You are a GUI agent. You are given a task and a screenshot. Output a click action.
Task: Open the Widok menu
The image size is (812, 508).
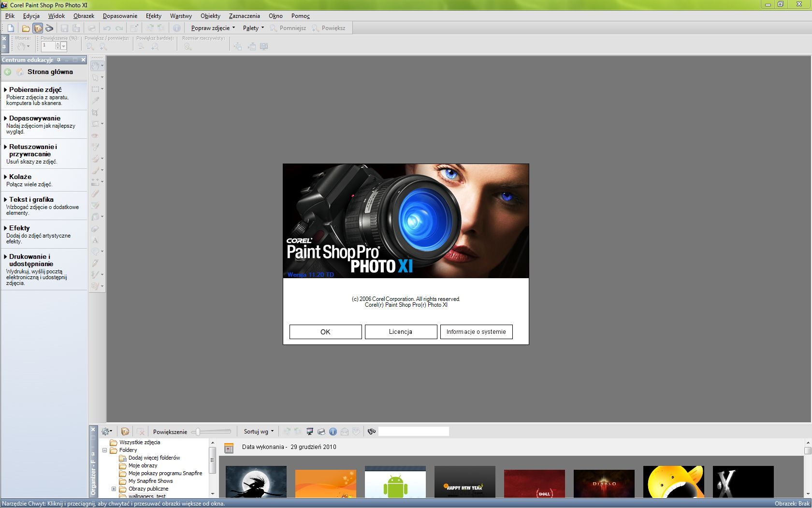click(x=57, y=16)
